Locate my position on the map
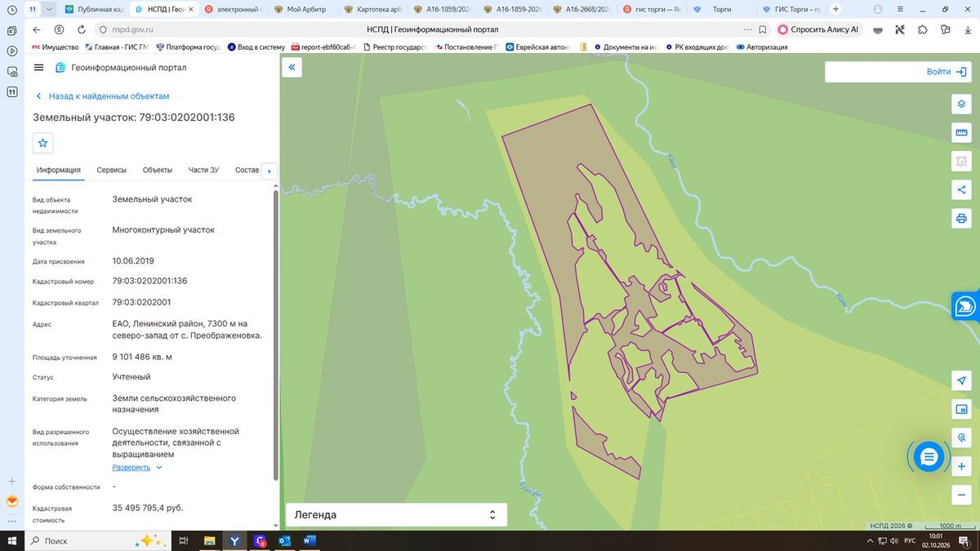This screenshot has width=980, height=551. (x=961, y=381)
